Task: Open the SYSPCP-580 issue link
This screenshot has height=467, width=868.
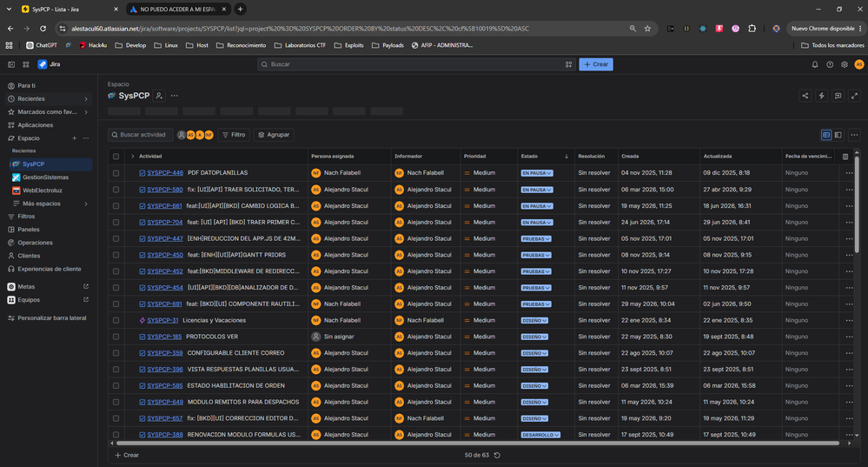Action: coord(164,190)
